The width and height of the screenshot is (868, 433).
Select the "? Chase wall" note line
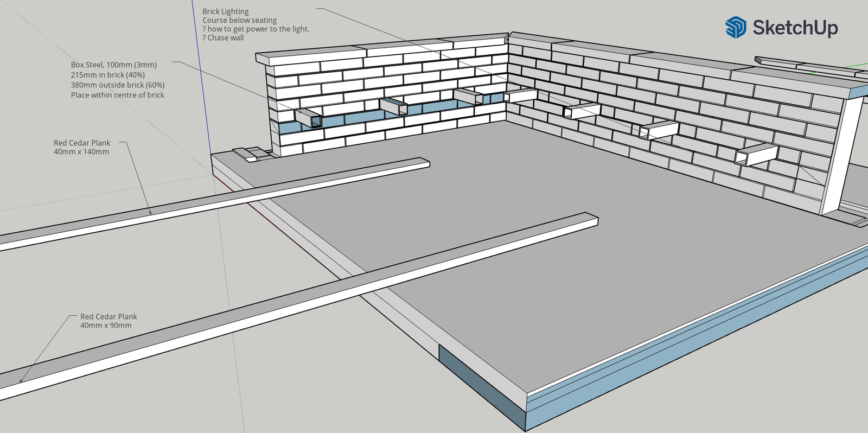click(x=223, y=38)
